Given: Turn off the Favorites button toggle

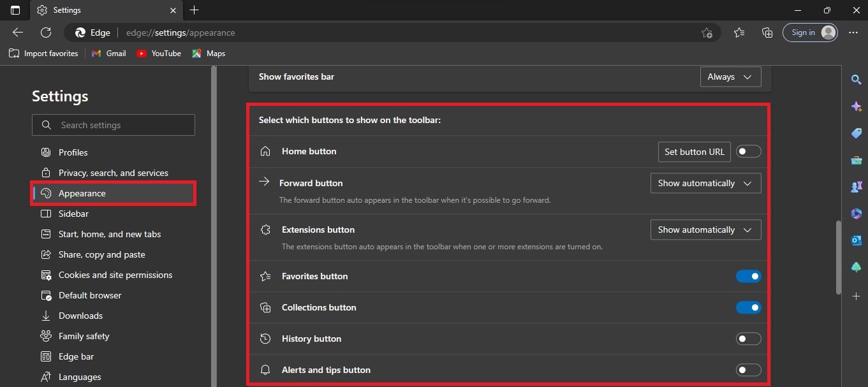Looking at the screenshot, I should (x=748, y=277).
